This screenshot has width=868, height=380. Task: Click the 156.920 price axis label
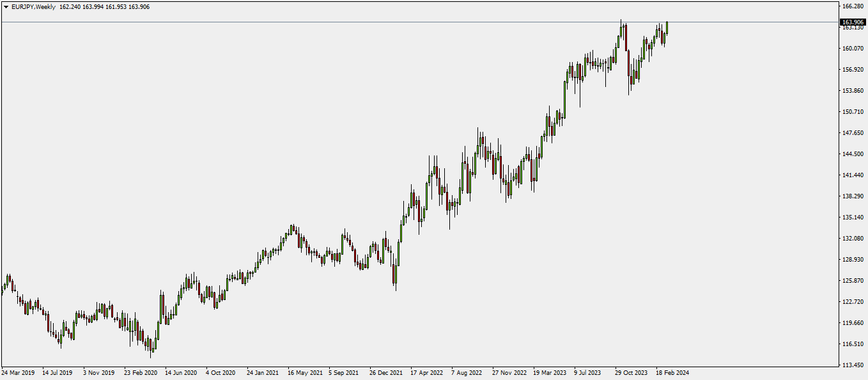[x=853, y=70]
